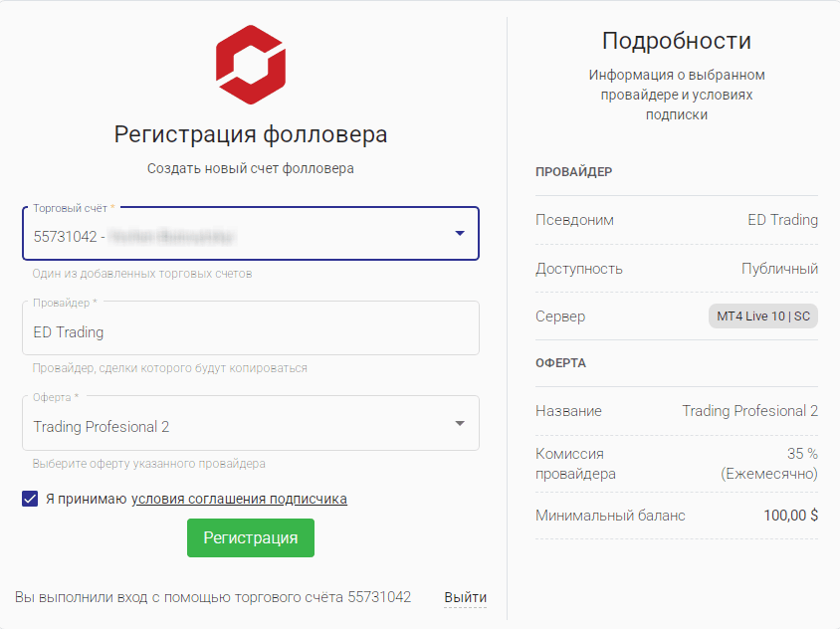Click the Сервер label
The height and width of the screenshot is (629, 840).
[560, 316]
